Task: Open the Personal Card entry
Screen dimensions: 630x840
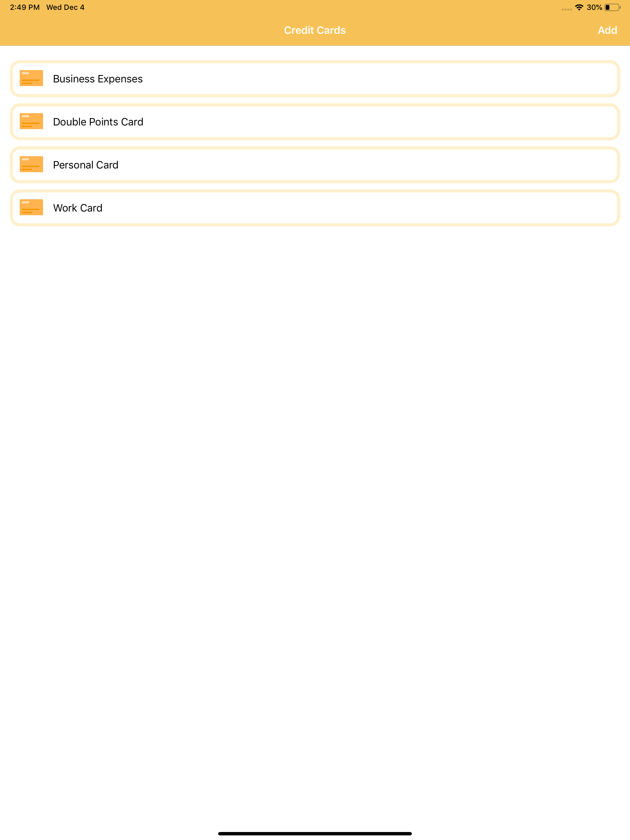Action: 315,165
